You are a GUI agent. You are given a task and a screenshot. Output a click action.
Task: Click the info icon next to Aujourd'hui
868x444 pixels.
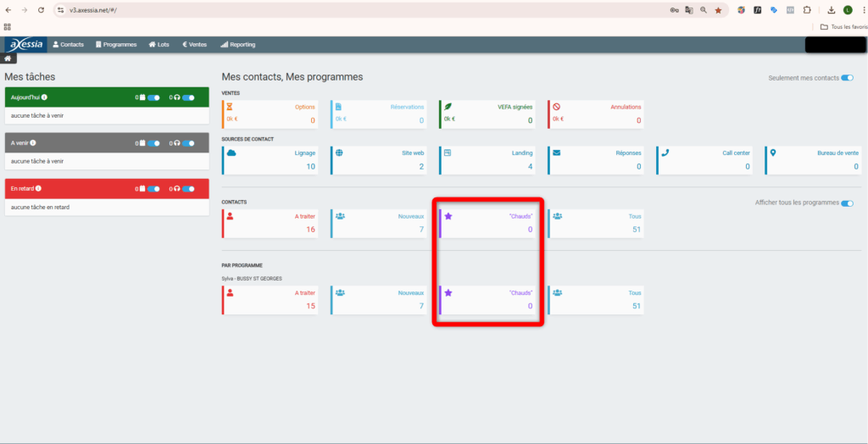[44, 97]
